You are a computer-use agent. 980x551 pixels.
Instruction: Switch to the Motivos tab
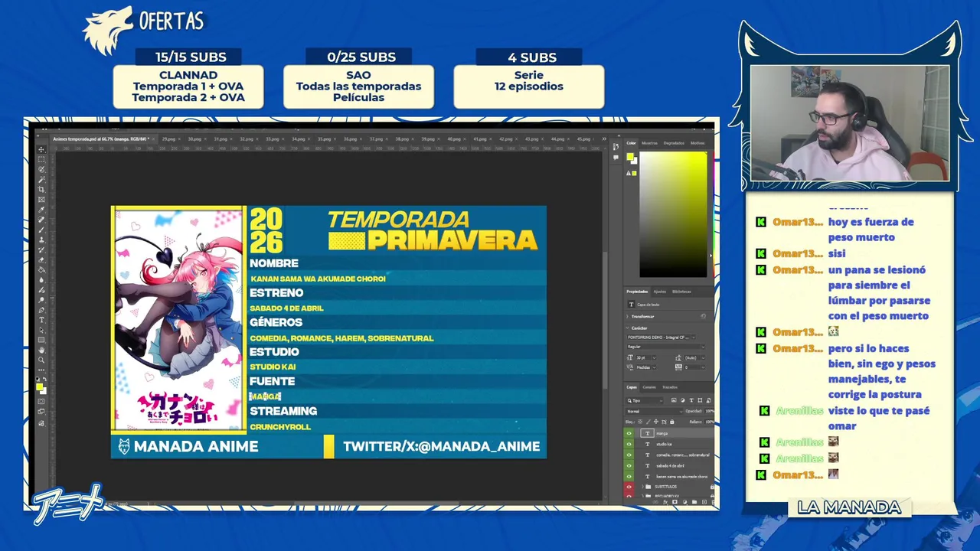tap(697, 142)
